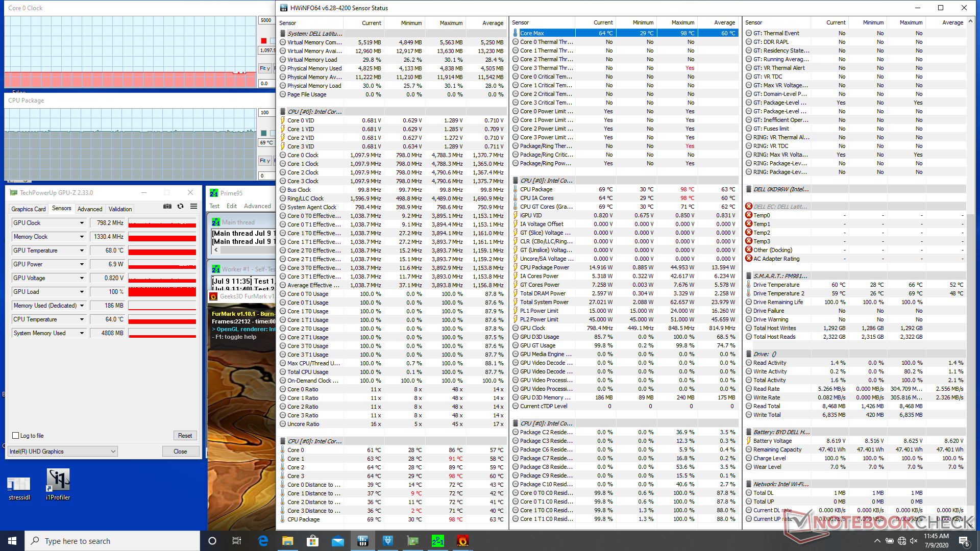The width and height of the screenshot is (980, 551).
Task: Enable the Log to file checkbox
Action: pyautogui.click(x=15, y=436)
